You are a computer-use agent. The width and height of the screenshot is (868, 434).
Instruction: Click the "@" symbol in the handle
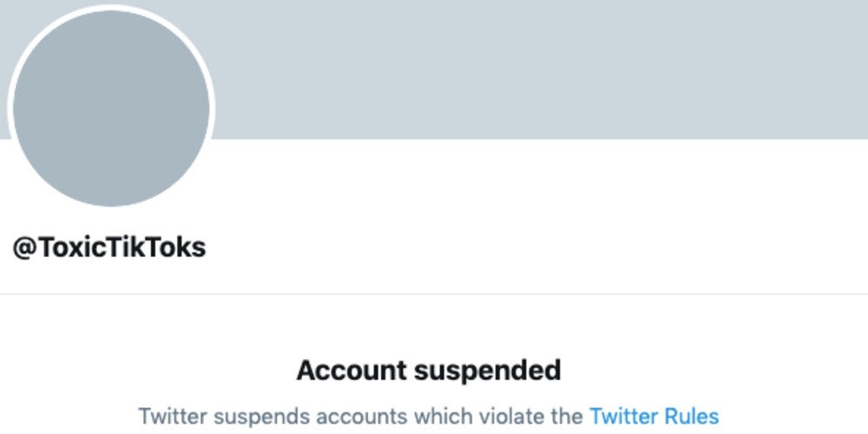pyautogui.click(x=24, y=248)
